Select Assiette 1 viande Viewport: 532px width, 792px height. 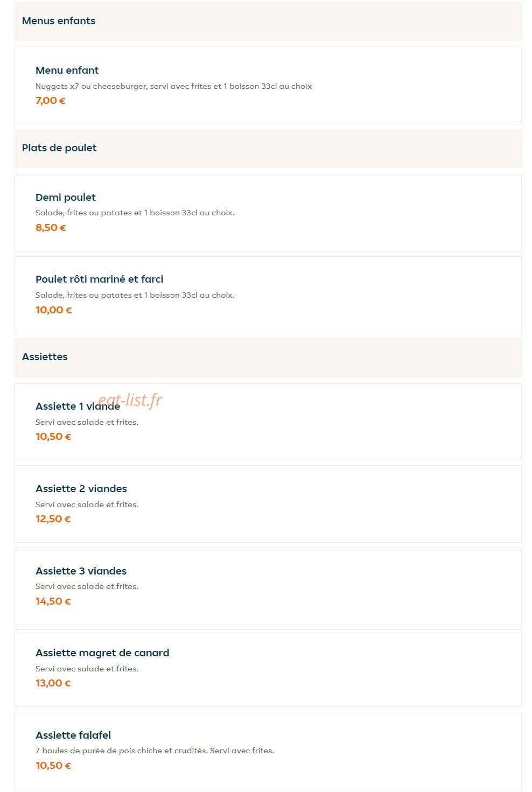click(x=268, y=422)
